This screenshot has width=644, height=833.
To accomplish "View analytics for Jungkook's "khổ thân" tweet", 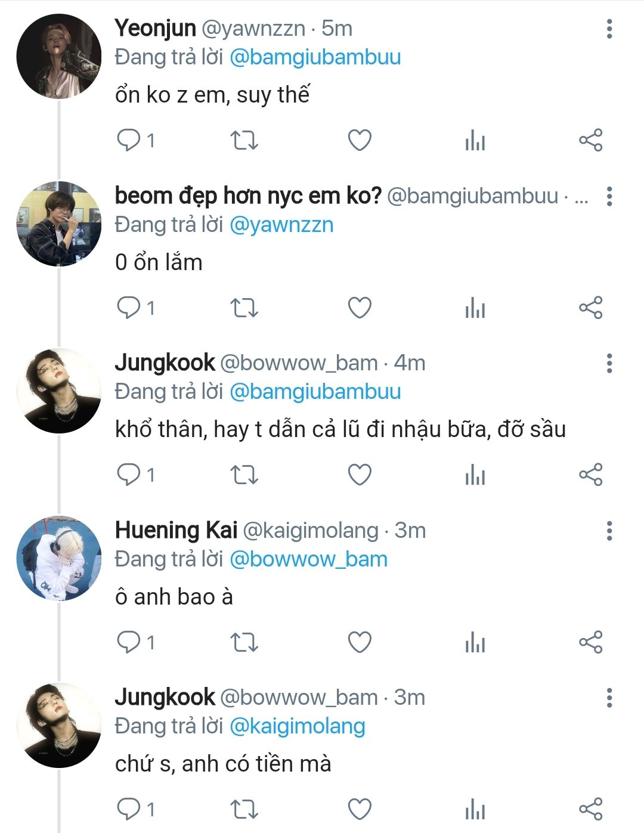I will (475, 475).
